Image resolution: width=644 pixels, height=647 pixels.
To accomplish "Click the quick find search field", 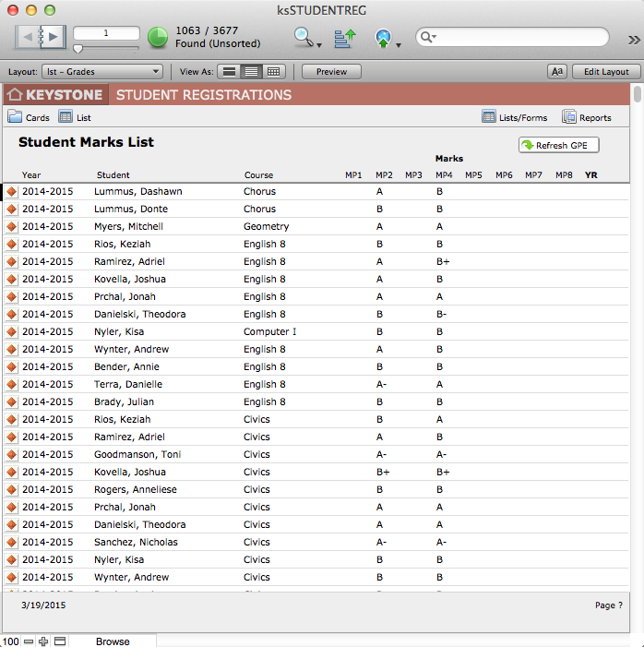I will tap(517, 37).
